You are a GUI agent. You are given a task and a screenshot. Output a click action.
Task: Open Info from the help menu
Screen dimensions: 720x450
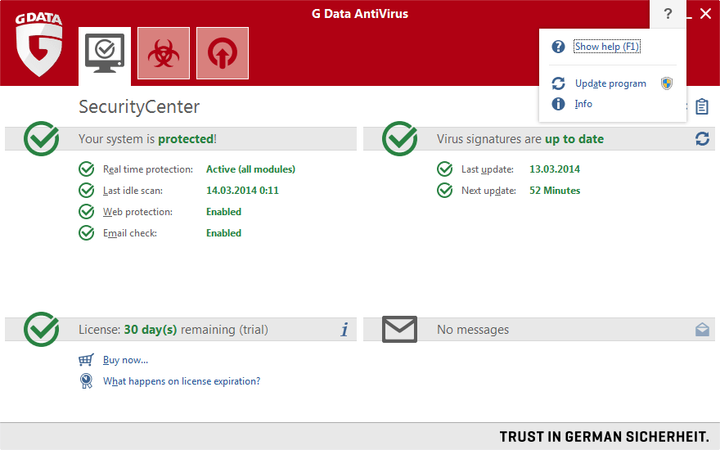click(x=583, y=104)
